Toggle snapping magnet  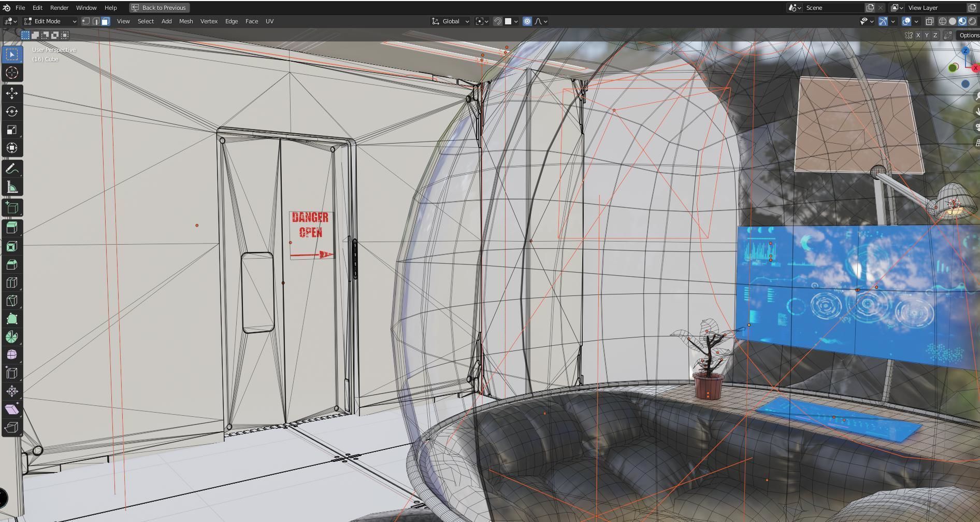[497, 21]
